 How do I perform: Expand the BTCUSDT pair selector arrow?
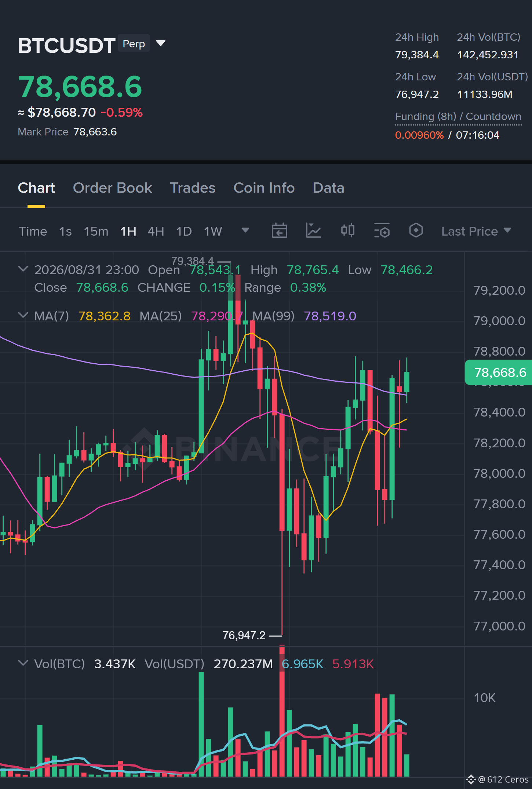tap(161, 43)
